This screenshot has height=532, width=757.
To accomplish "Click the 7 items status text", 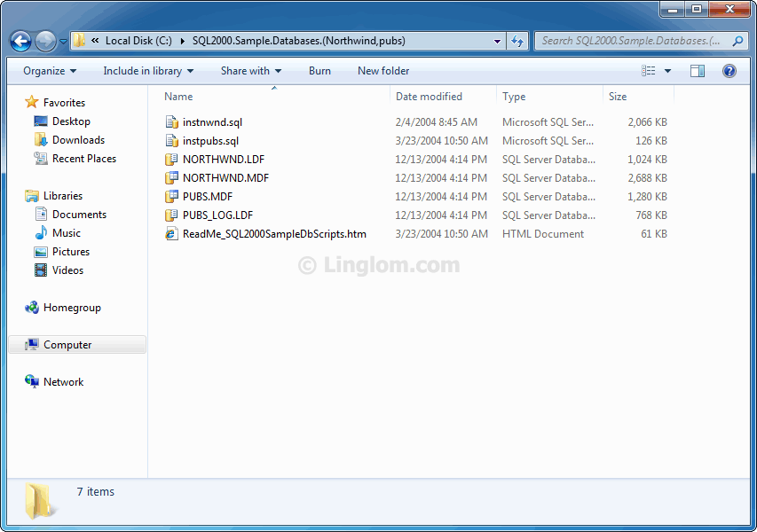I will click(96, 491).
